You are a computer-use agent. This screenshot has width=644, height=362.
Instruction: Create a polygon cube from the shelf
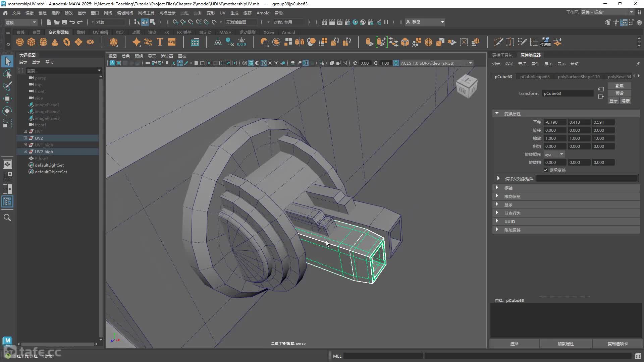32,42
